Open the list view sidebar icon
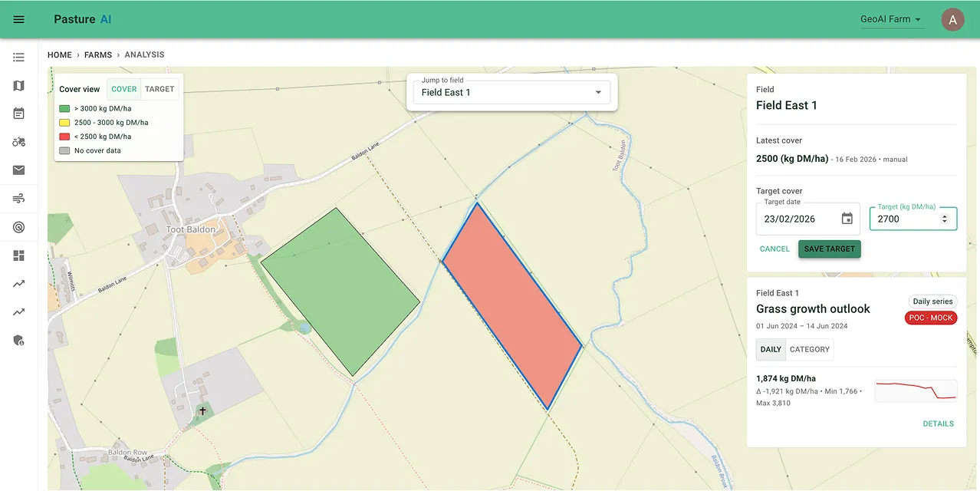Viewport: 980px width, 491px height. pyautogui.click(x=19, y=58)
